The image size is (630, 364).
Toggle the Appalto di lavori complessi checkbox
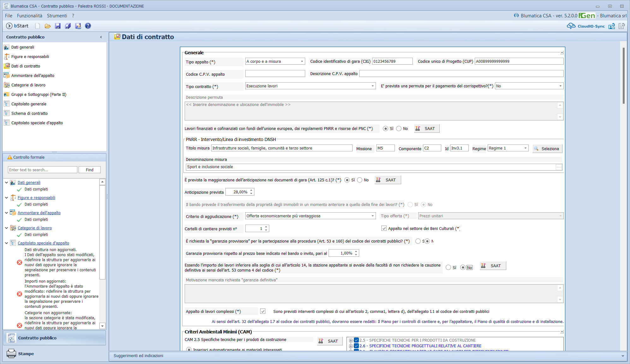tap(263, 311)
